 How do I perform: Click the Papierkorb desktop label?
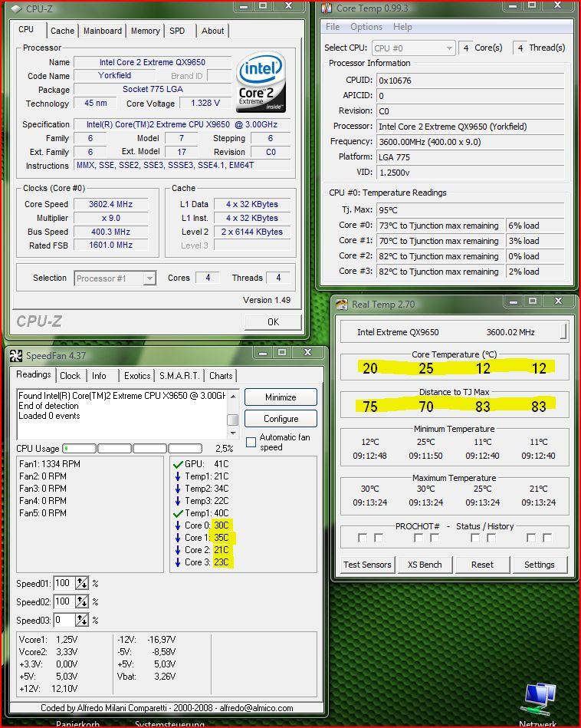click(x=77, y=724)
